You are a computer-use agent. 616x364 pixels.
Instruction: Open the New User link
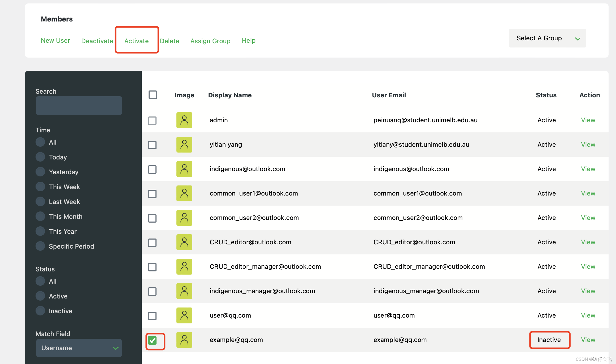click(x=55, y=41)
